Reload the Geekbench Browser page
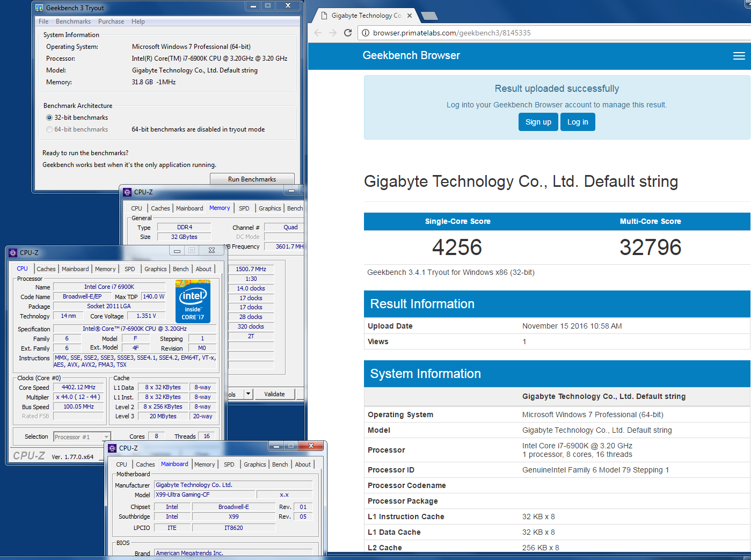 tap(348, 33)
